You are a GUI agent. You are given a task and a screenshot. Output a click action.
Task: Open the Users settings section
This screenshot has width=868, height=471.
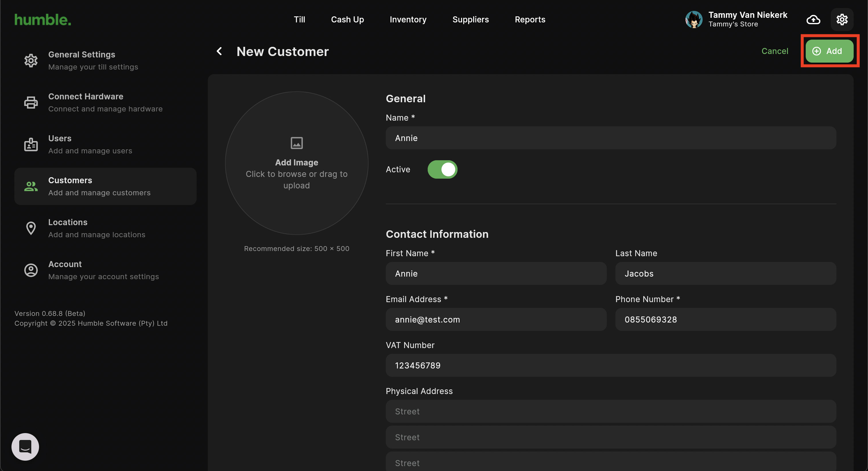pyautogui.click(x=105, y=145)
